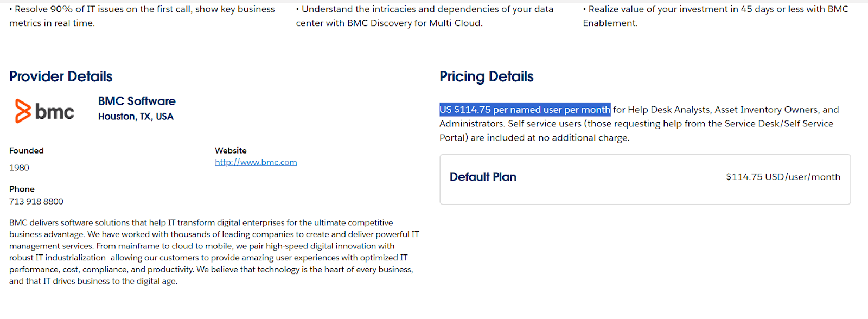Click the Provider Details heading
This screenshot has width=868, height=319.
point(61,76)
